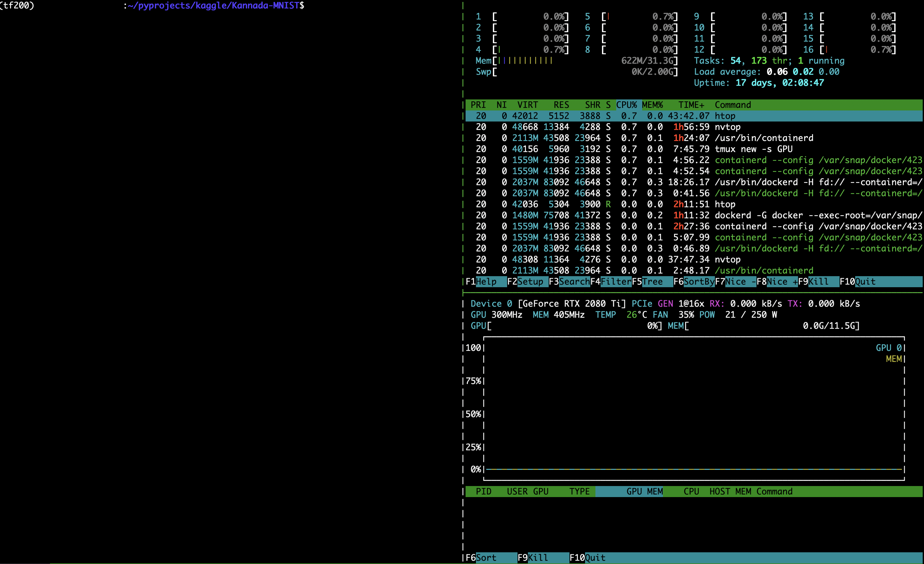Click the GeForce RTX 2080 Ti device label

(x=571, y=304)
